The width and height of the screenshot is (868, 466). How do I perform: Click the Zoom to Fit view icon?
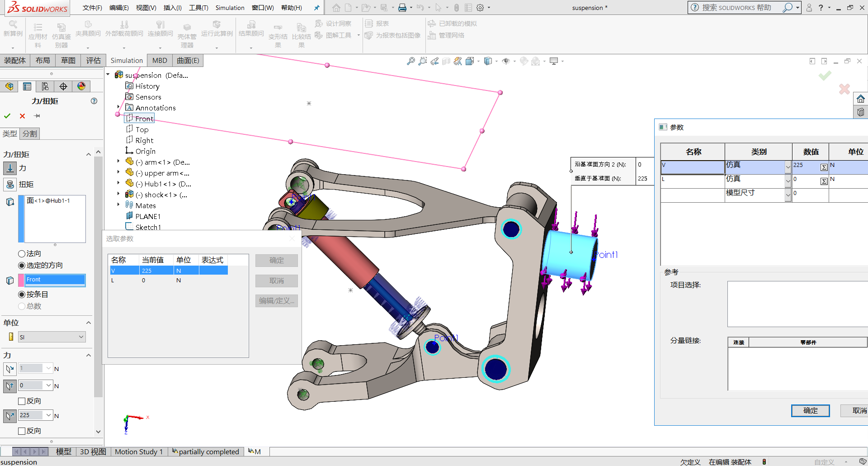click(410, 61)
